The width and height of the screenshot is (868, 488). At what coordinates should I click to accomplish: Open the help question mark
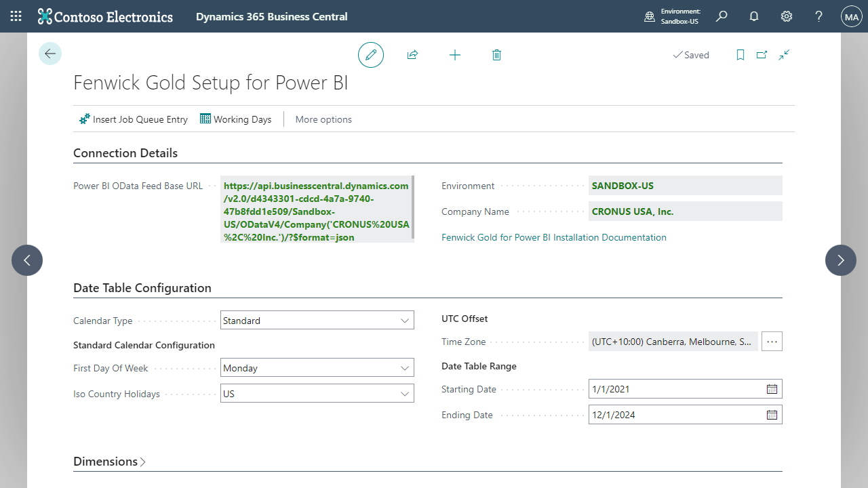pyautogui.click(x=819, y=16)
